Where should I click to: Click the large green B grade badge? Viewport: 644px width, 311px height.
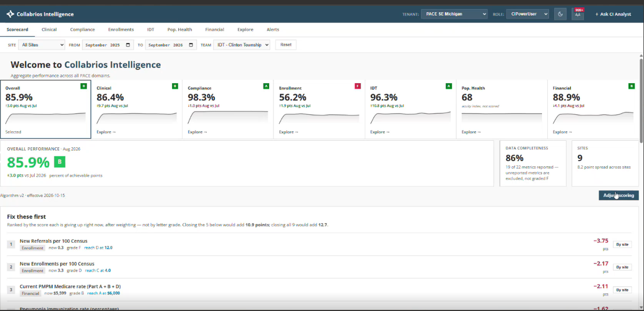click(60, 162)
